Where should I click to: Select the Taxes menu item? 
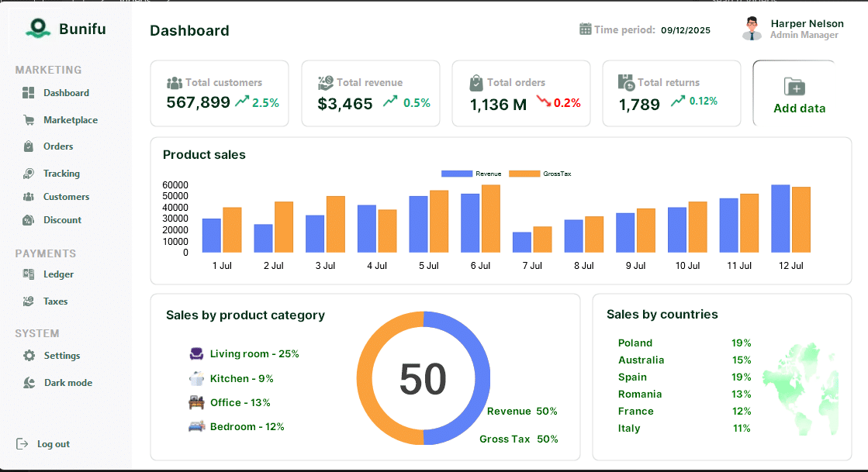pos(55,301)
